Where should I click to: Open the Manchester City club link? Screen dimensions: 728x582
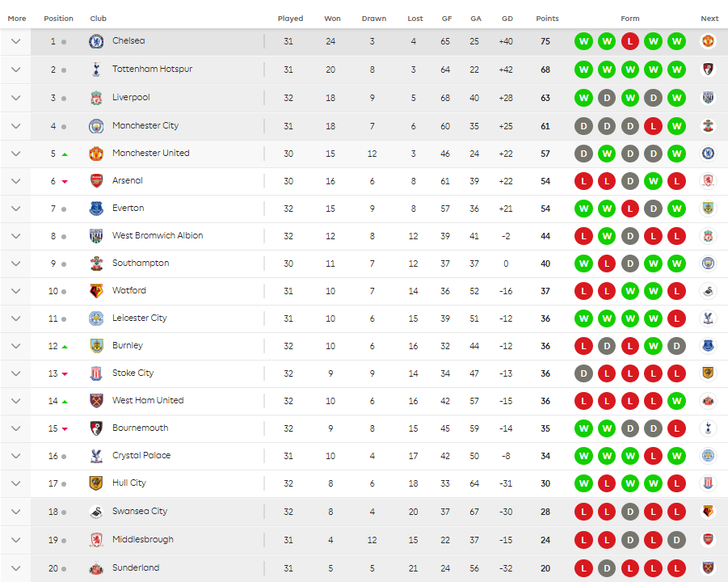pos(145,126)
